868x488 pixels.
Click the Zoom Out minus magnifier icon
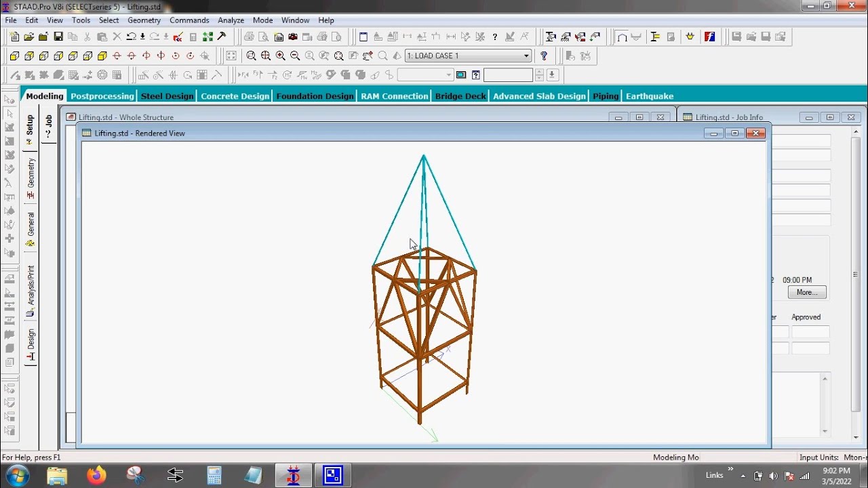(x=295, y=56)
